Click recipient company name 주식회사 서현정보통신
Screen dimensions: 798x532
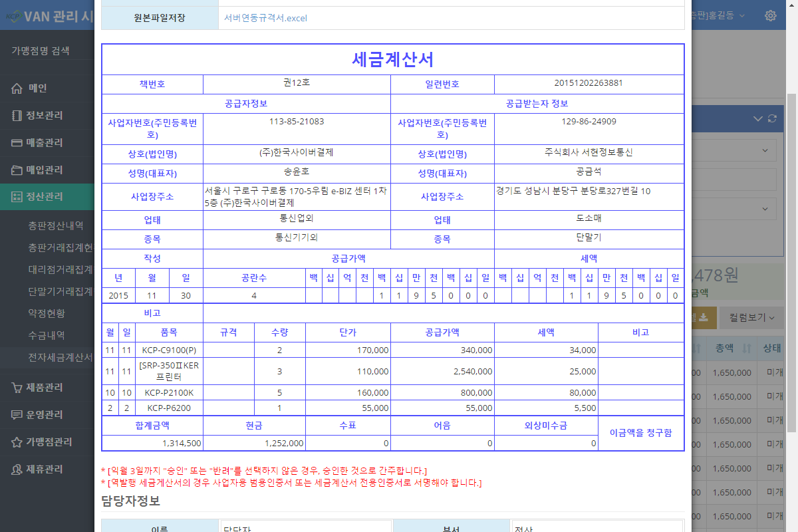click(589, 152)
